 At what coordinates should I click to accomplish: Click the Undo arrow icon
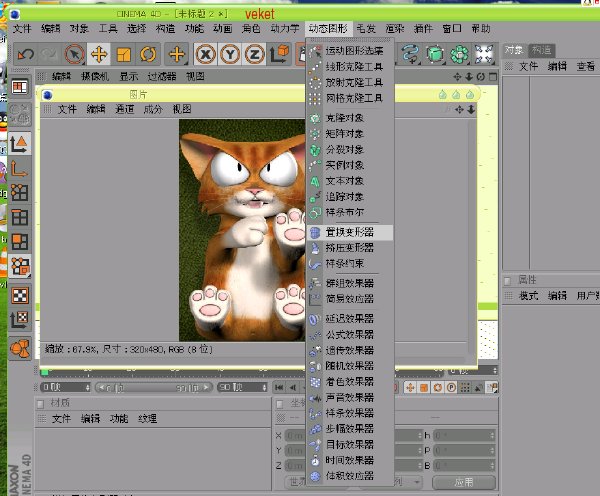[26, 54]
